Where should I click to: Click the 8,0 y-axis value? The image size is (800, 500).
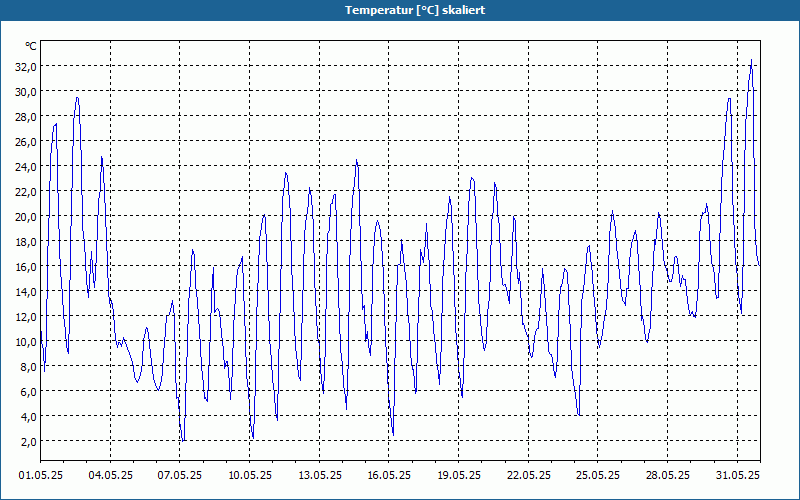click(28, 366)
